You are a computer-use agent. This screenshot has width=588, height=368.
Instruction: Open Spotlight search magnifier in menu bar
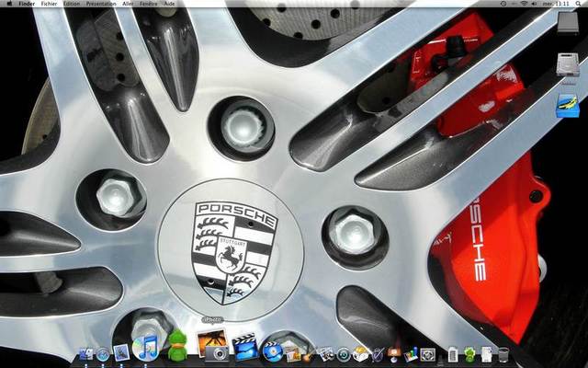click(x=580, y=4)
